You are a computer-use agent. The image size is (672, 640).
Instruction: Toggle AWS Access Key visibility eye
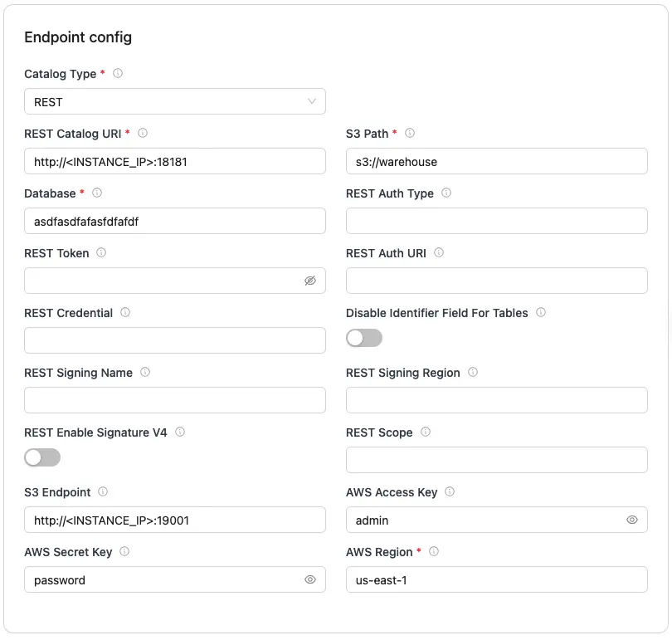[632, 520]
